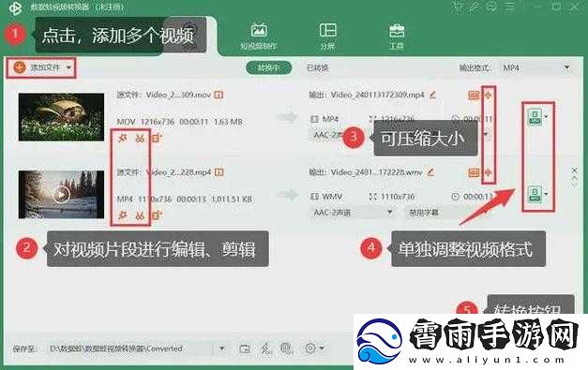Open the 输出格式 MP4 dropdown
Image resolution: width=588 pixels, height=370 pixels.
tap(536, 67)
